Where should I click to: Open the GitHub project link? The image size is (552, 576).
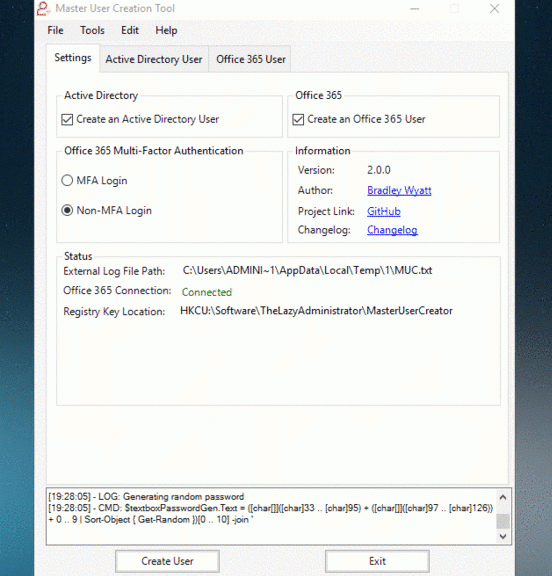pos(384,211)
